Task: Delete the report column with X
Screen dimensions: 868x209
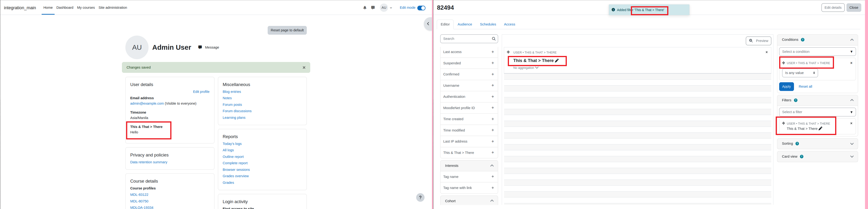Action: [767, 52]
